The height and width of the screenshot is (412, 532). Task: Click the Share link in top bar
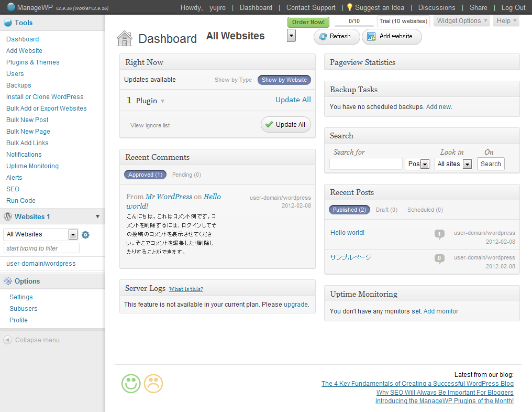pos(479,7)
